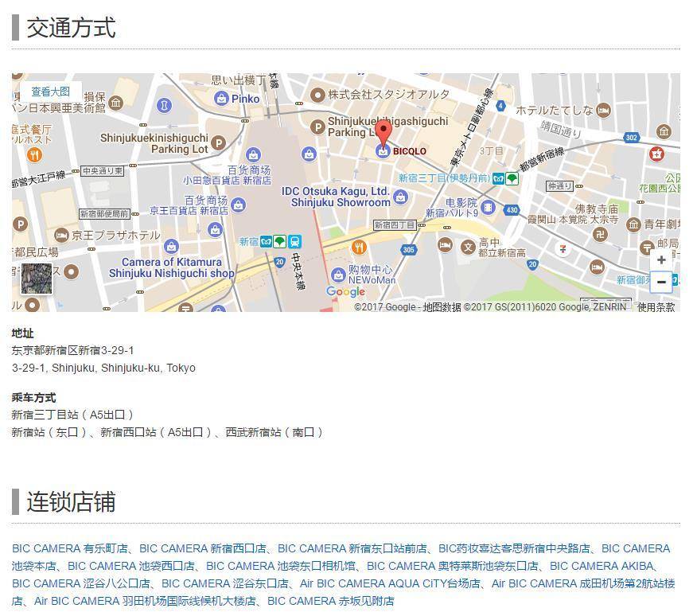Open Air BIC CAMERA 羽田机场国际线候机大楼店 link
Screen dimensions: 693x616
pyautogui.click(x=145, y=601)
